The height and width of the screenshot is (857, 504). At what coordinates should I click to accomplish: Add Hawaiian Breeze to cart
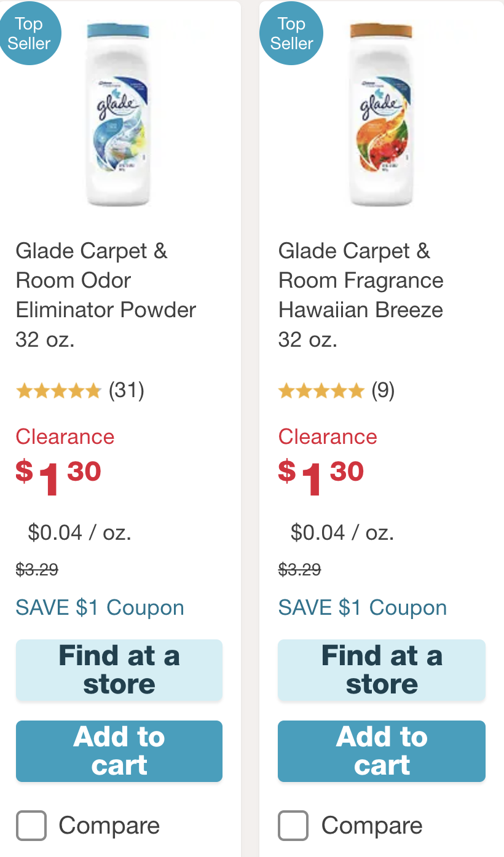tap(381, 751)
